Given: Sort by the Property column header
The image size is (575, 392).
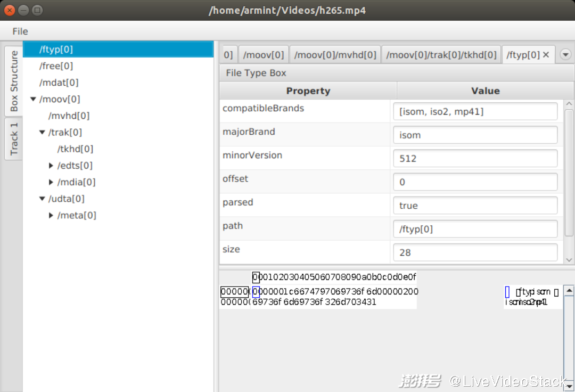Looking at the screenshot, I should point(308,91).
